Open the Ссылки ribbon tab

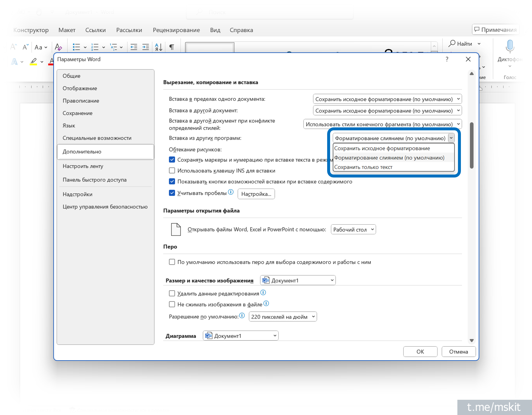(95, 30)
